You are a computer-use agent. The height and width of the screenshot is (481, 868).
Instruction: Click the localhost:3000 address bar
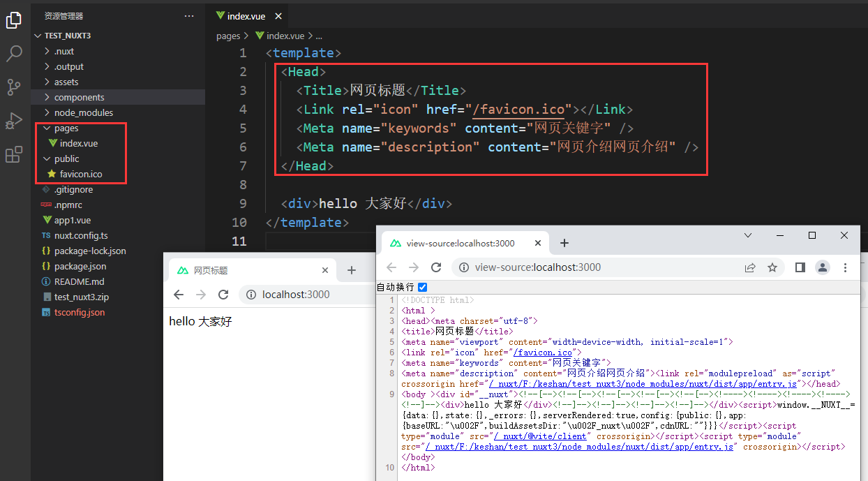click(x=307, y=295)
